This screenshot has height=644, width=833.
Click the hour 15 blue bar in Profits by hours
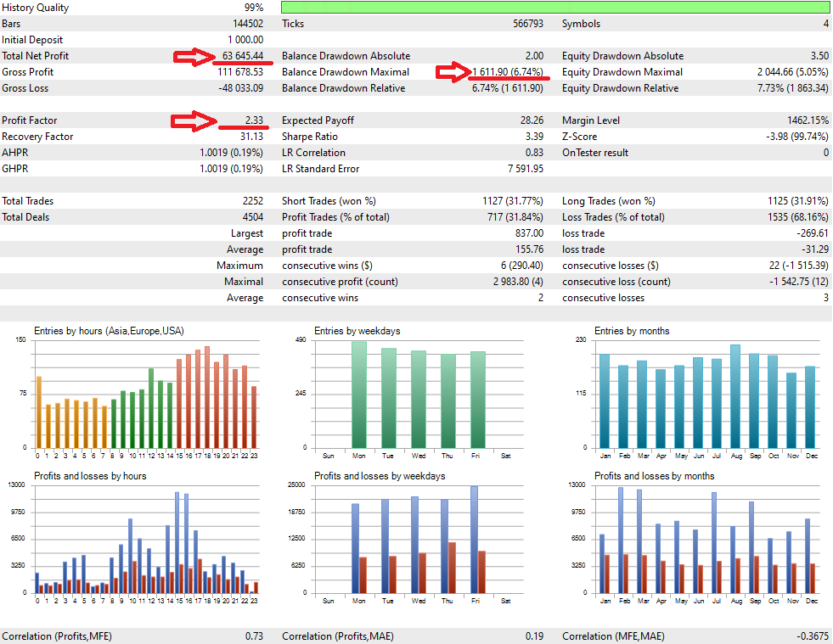(177, 542)
